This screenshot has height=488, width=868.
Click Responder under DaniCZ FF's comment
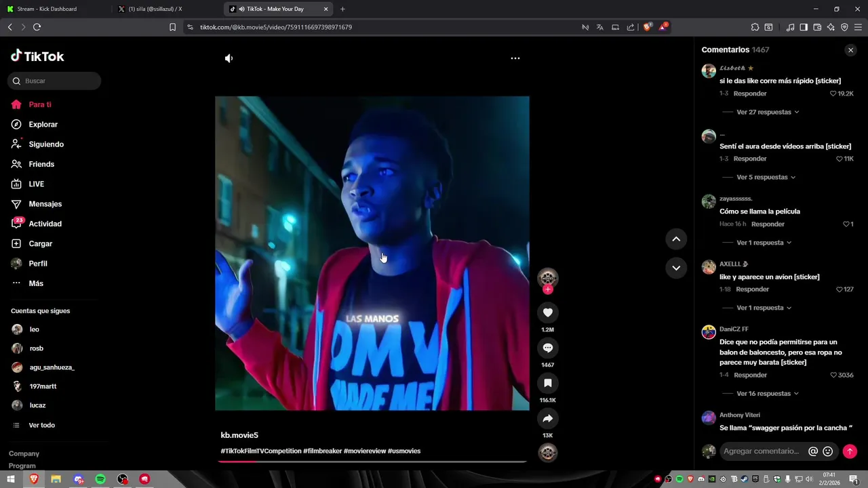[750, 375]
